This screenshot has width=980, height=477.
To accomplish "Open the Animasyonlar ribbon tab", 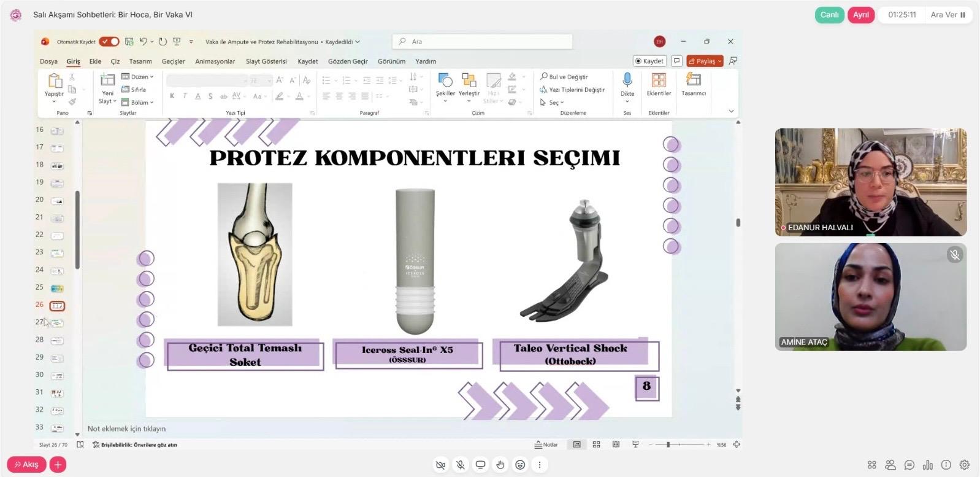I will click(215, 61).
